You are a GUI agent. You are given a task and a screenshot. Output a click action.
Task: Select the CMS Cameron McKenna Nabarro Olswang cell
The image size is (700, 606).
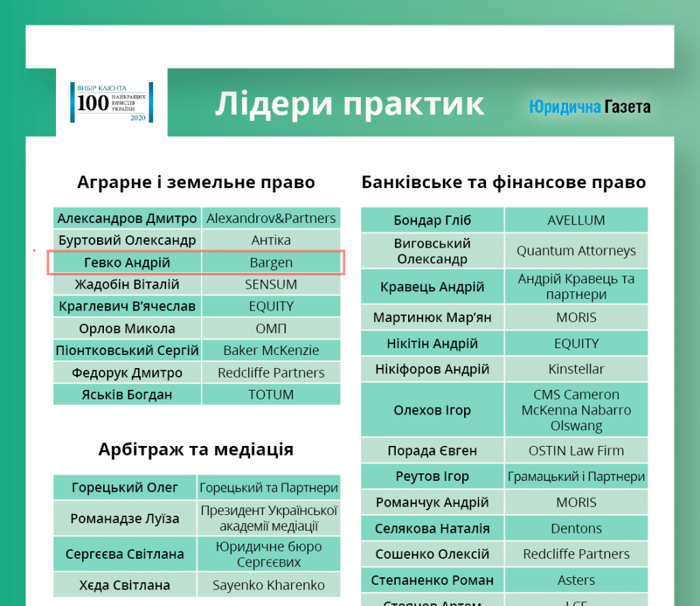(x=576, y=410)
